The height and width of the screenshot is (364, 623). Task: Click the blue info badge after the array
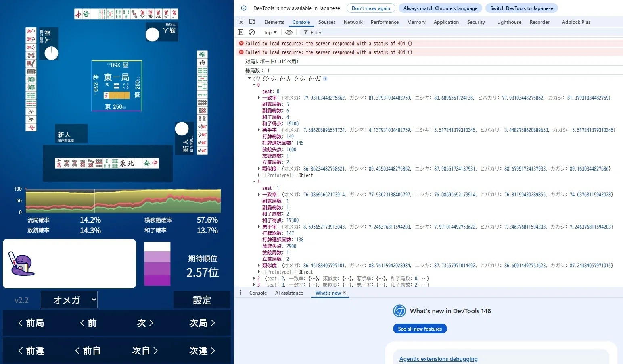tap(325, 79)
